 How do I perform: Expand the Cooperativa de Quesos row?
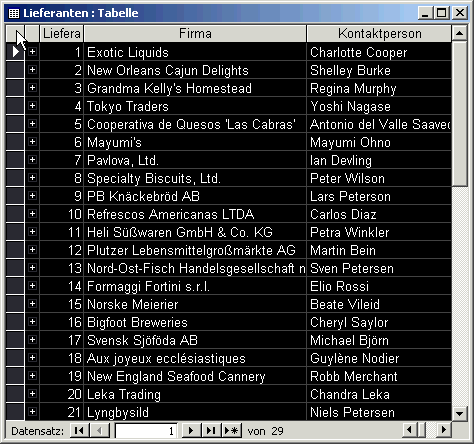(x=32, y=124)
